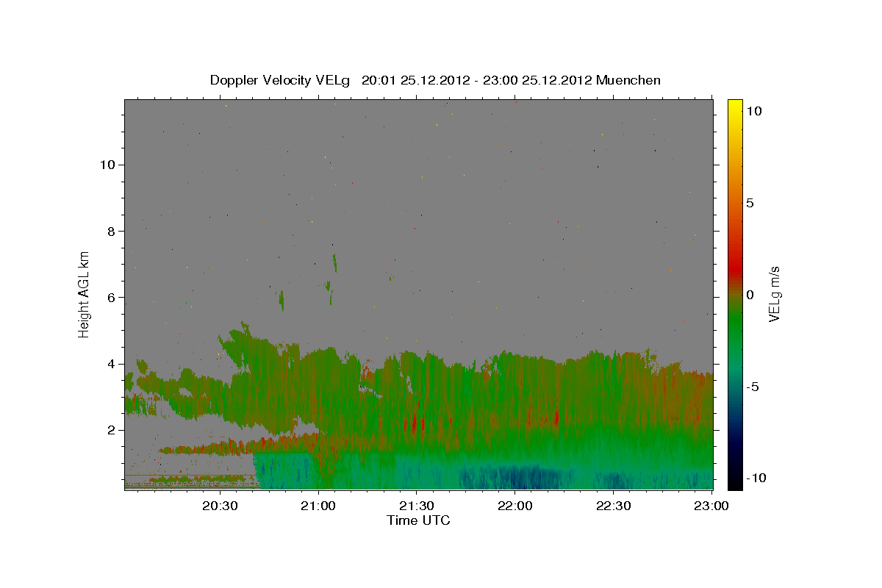The width and height of the screenshot is (882, 588).
Task: Click the height tick label 10
Action: (x=107, y=165)
